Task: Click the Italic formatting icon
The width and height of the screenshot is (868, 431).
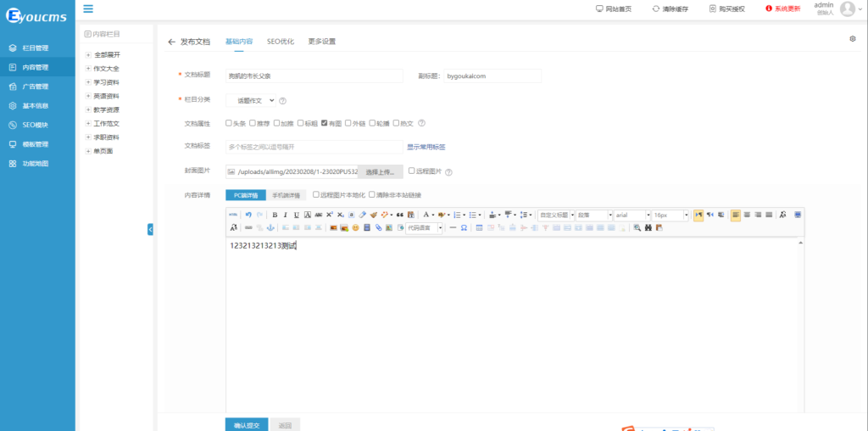Action: point(286,215)
